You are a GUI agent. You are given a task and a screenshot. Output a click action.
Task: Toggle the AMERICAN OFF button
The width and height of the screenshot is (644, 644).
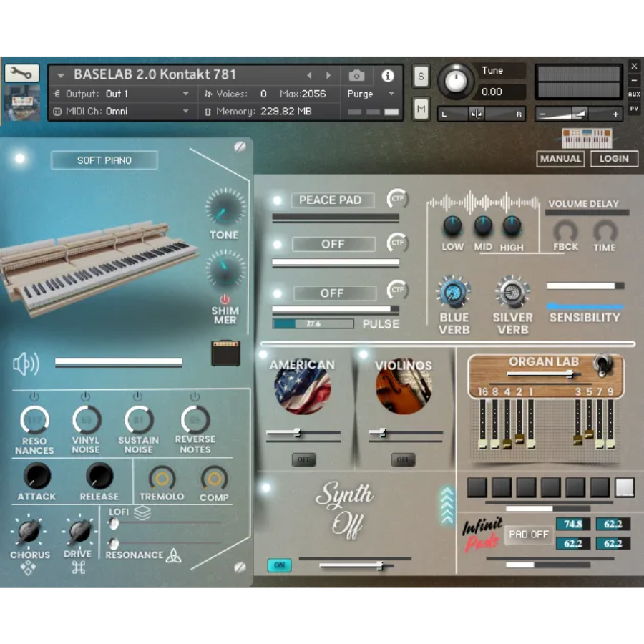coord(303,459)
